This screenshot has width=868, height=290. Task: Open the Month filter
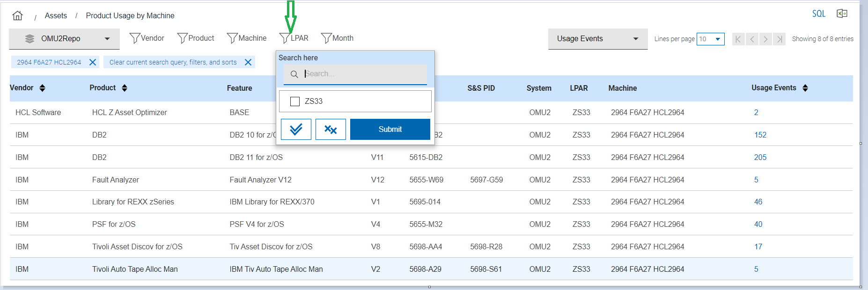(337, 38)
